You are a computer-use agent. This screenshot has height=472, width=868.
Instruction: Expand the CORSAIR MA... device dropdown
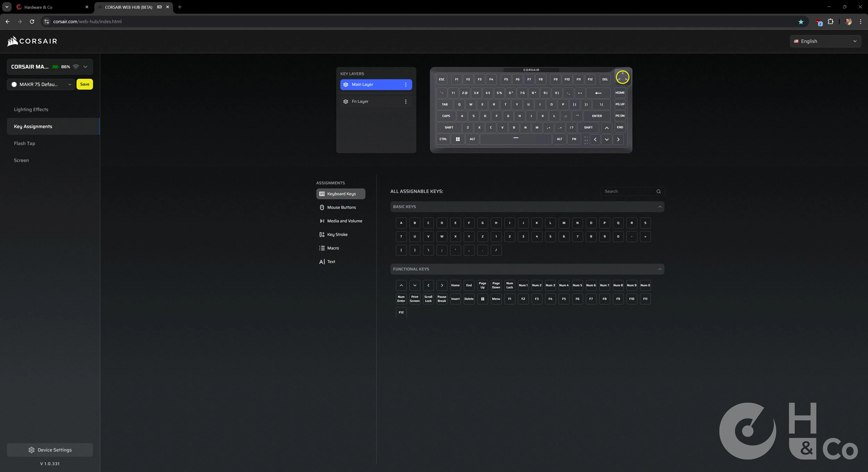pos(85,67)
